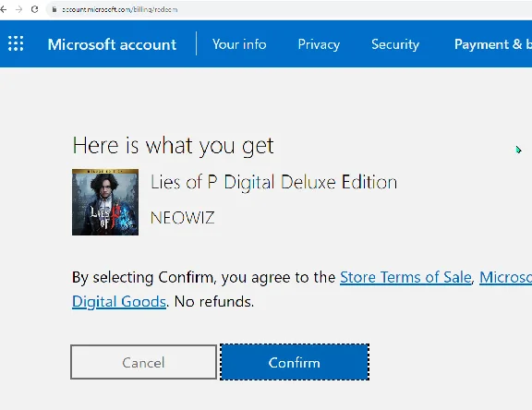The image size is (532, 410).
Task: Open the Payment & billing menu
Action: [x=493, y=44]
